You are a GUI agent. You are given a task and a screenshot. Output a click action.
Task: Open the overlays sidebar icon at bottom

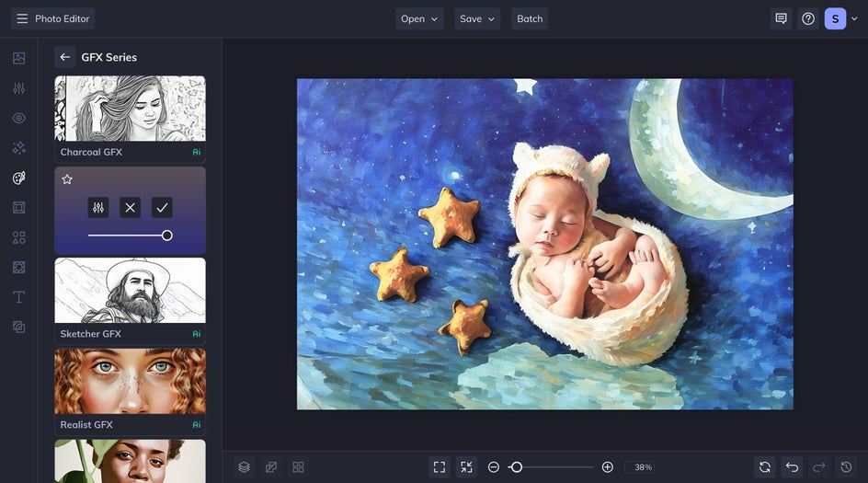pyautogui.click(x=18, y=327)
